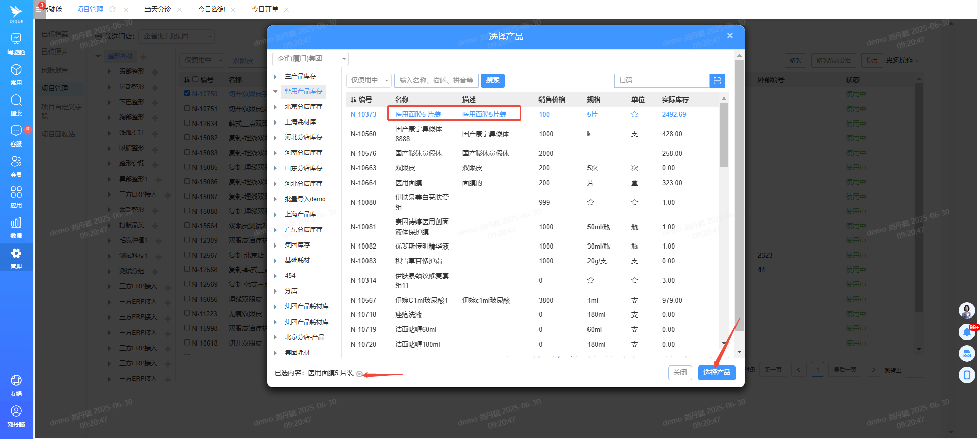
Task: Click the 搜索 magnifier icon in the sidebar
Action: (x=16, y=105)
